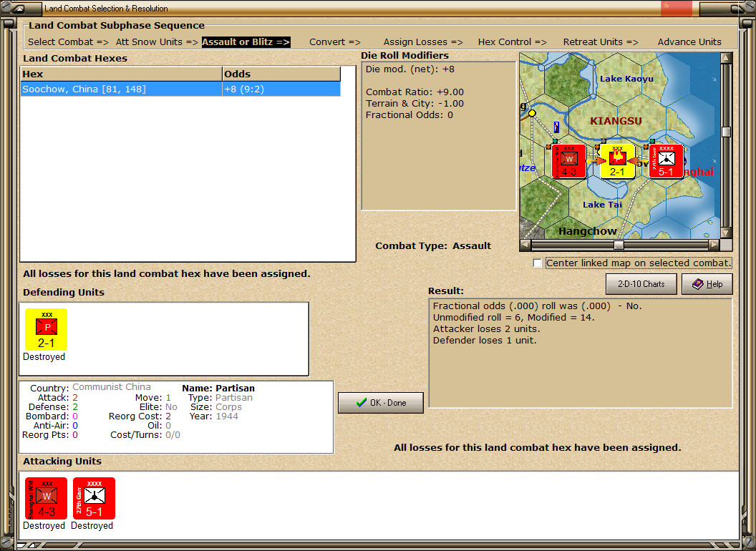The image size is (756, 551).
Task: Select the destroyed 4-3 warlord attacking unit
Action: click(47, 498)
